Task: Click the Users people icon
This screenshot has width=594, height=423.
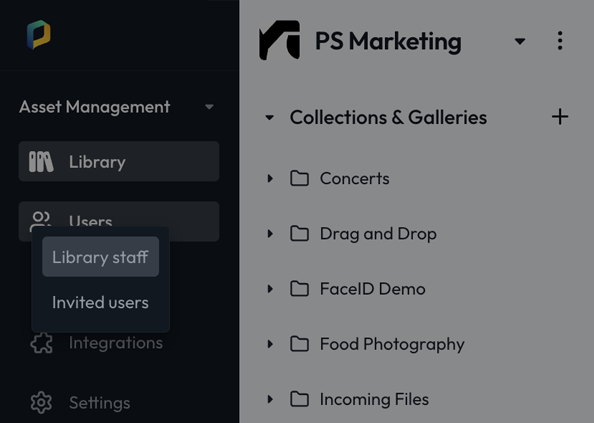Action: (x=40, y=220)
